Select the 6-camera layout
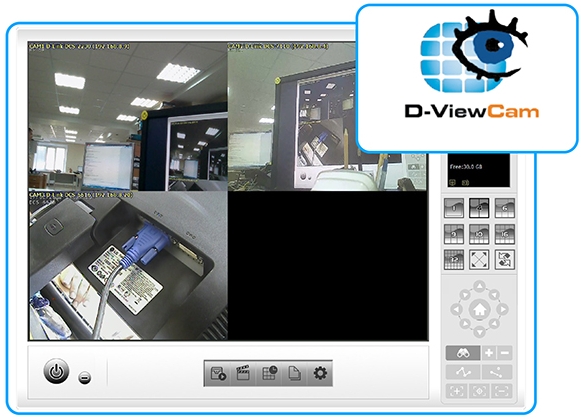 pos(505,208)
